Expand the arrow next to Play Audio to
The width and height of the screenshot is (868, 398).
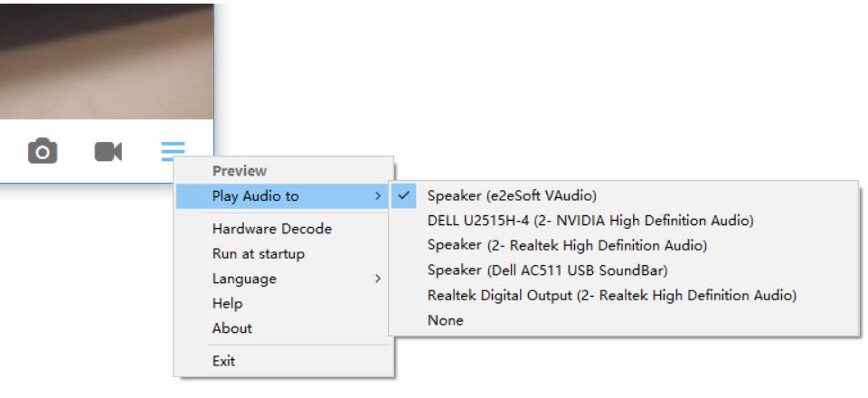tap(378, 196)
